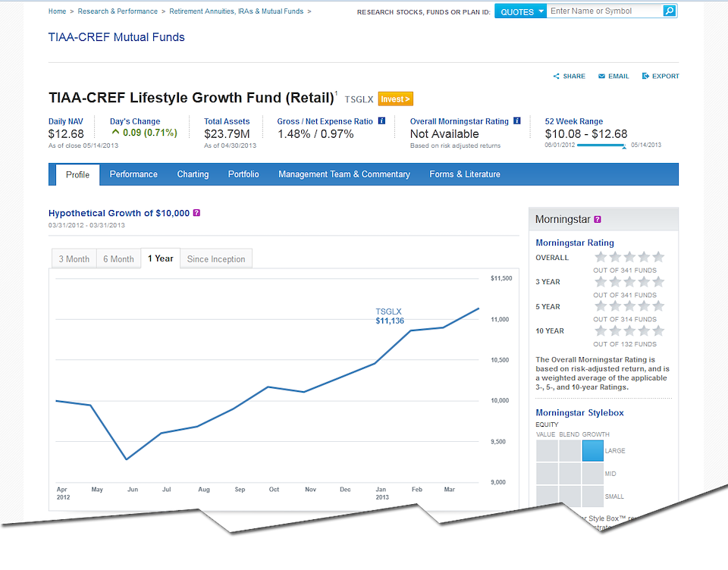728x570 pixels.
Task: Open Retirement Annuities, IRAs & Mutual Funds breadcrumb
Action: click(x=237, y=11)
